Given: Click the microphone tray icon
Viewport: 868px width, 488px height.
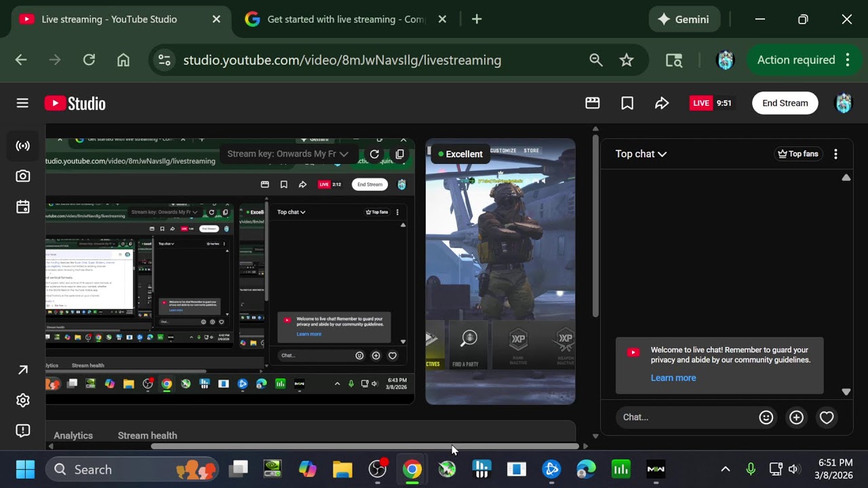Looking at the screenshot, I should [751, 469].
